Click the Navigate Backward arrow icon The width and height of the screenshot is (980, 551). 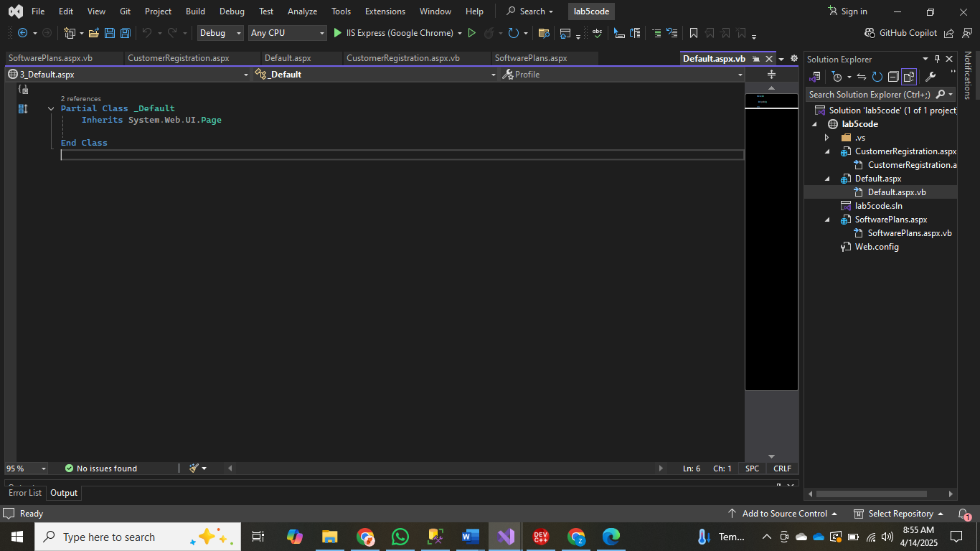(22, 33)
